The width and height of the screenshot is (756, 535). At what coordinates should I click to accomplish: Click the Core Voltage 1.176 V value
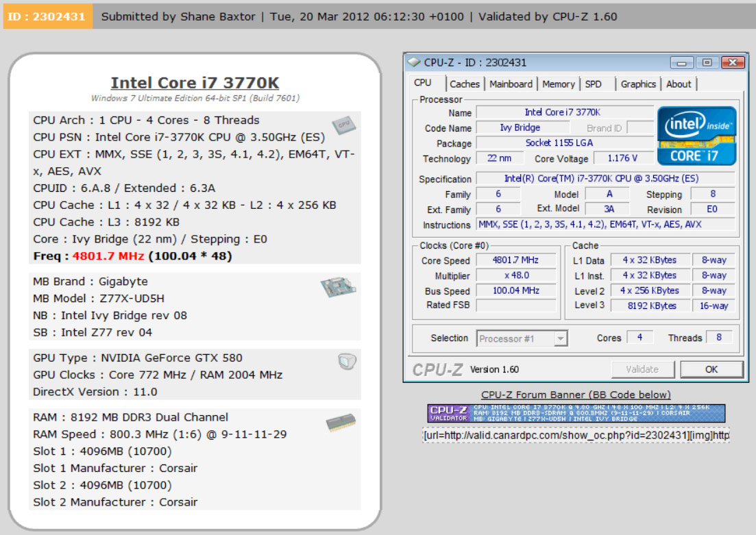[x=622, y=158]
